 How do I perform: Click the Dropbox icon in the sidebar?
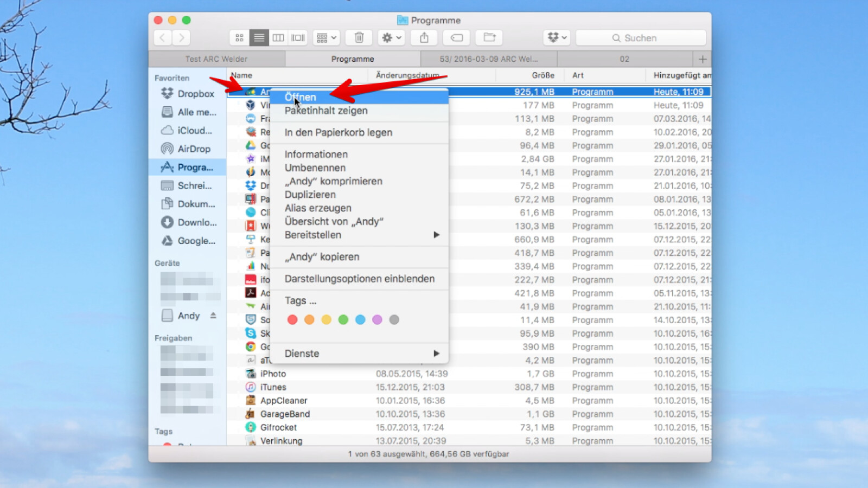167,93
